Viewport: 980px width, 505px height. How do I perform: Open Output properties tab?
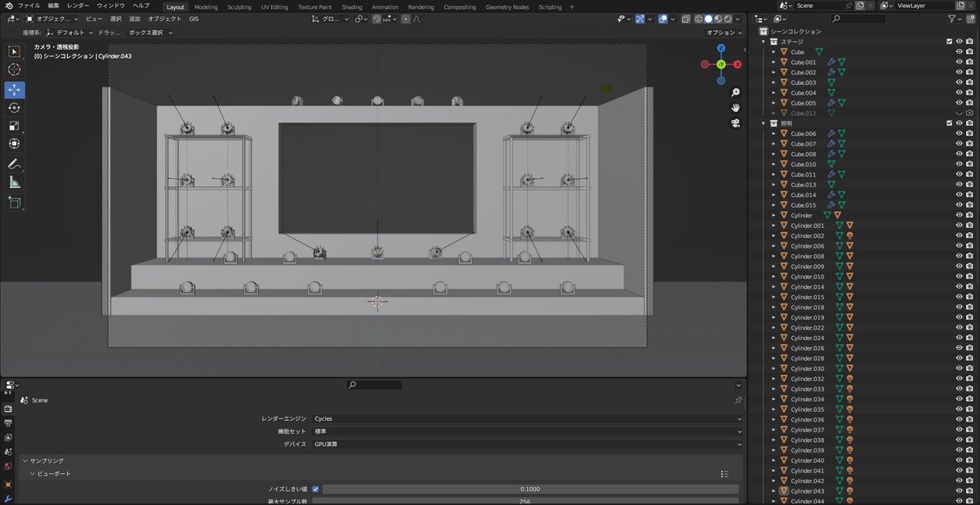point(8,423)
